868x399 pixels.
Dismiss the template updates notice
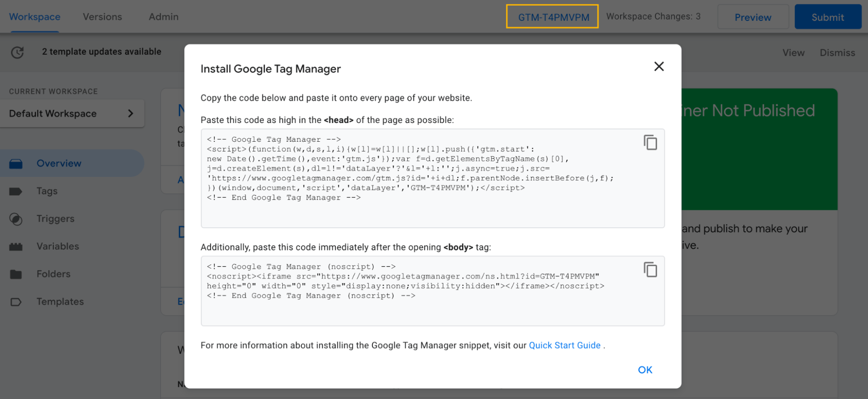click(837, 53)
